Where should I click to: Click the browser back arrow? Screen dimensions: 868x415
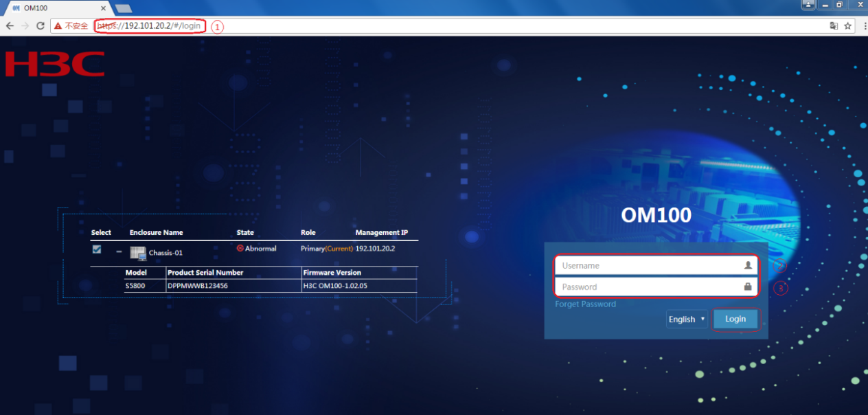coord(10,25)
